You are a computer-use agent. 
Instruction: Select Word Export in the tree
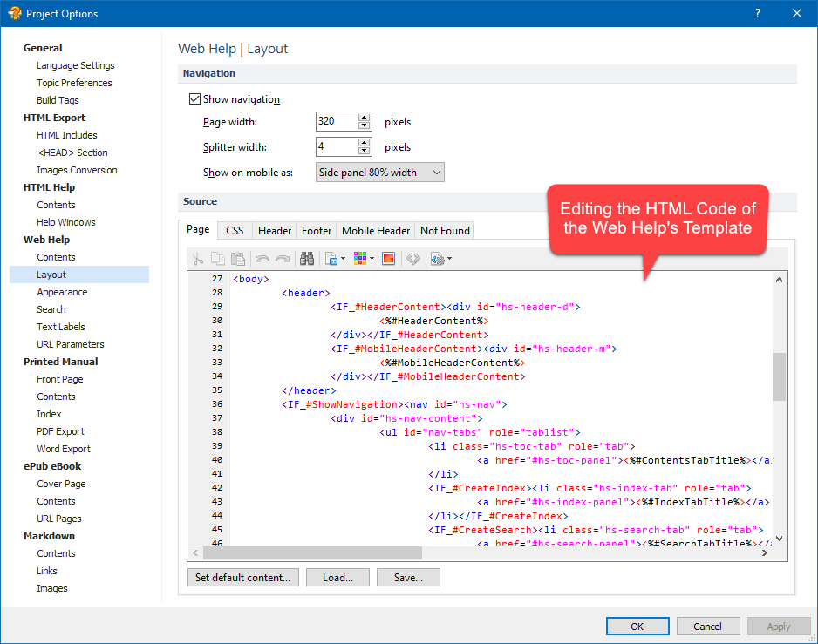click(x=64, y=449)
